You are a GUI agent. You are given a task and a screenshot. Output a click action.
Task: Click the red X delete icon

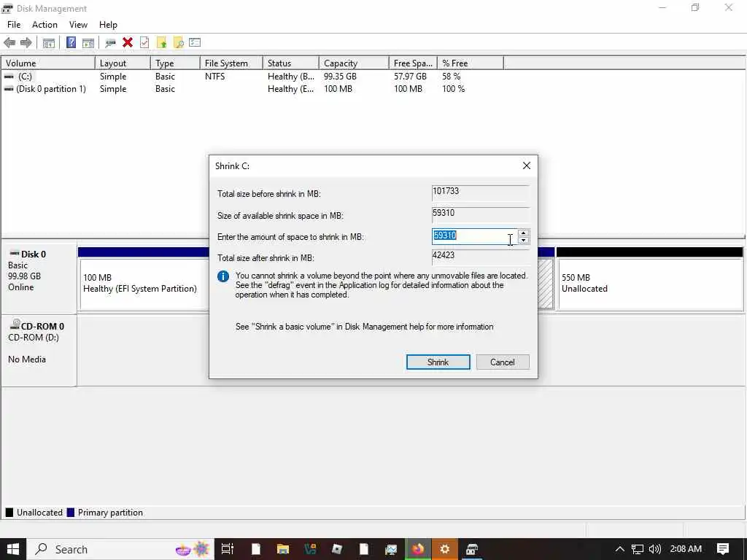pyautogui.click(x=127, y=43)
